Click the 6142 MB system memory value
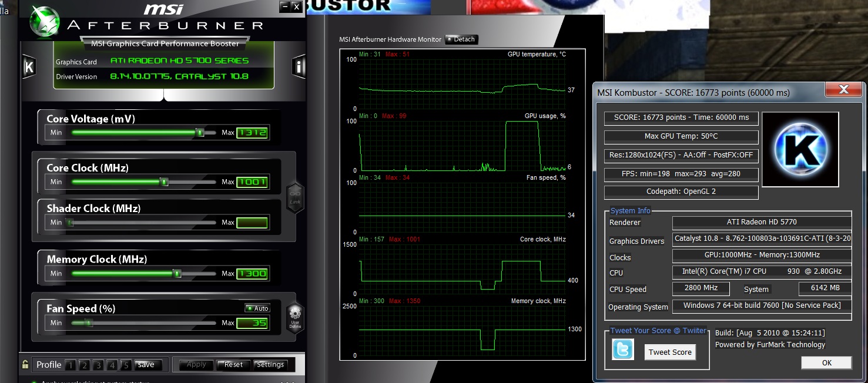The height and width of the screenshot is (383, 868). click(x=825, y=288)
